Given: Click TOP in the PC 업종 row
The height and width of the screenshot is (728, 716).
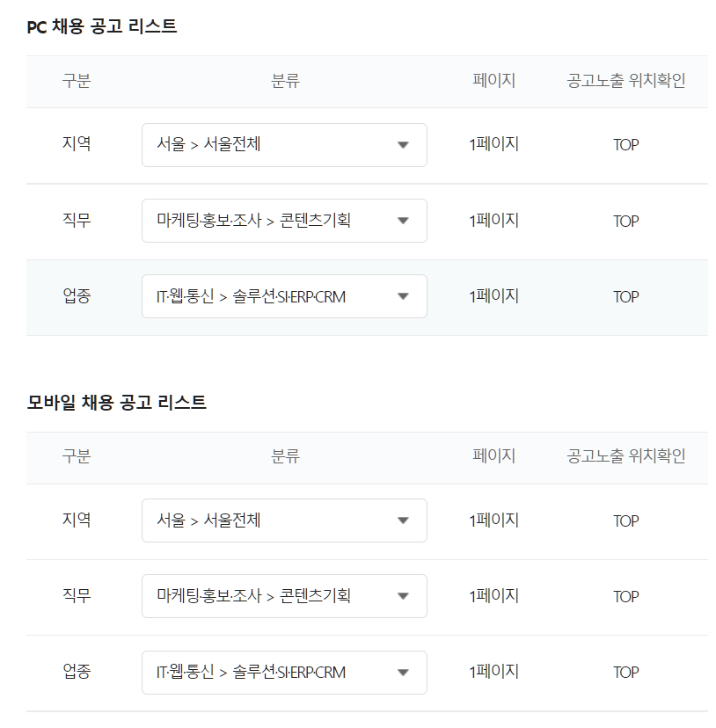Looking at the screenshot, I should [626, 297].
